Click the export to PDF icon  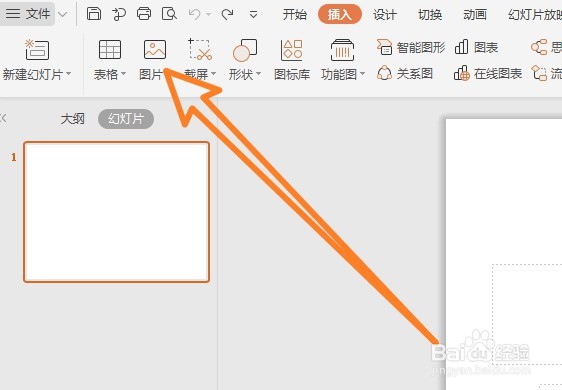(x=119, y=14)
